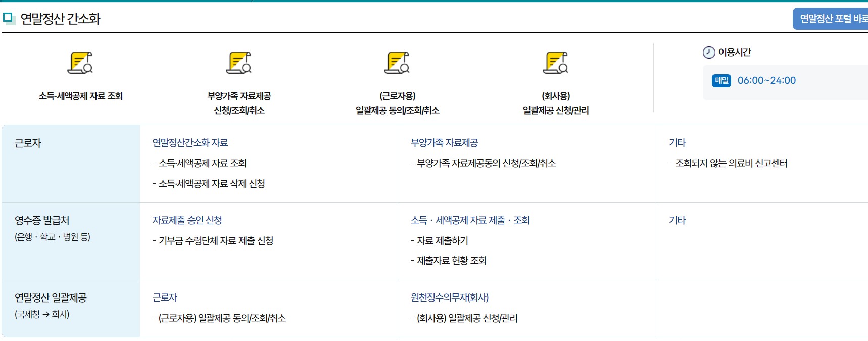
Task: Click the 06:00~24:00 usage time text
Action: [766, 80]
